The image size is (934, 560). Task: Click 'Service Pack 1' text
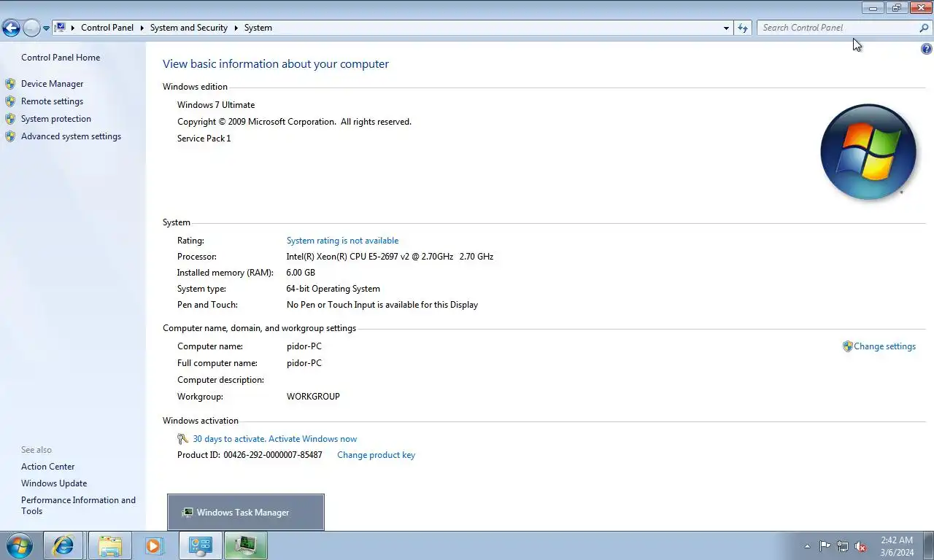[x=204, y=139]
